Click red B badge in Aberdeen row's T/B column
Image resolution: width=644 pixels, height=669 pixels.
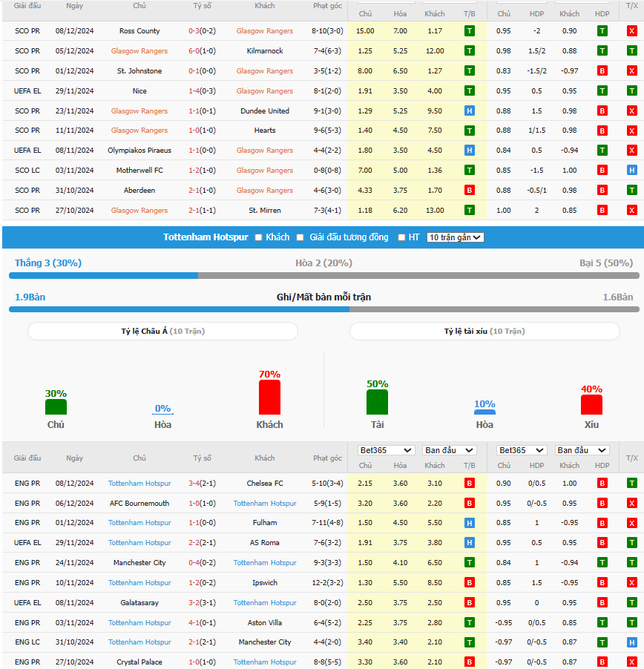tap(469, 191)
